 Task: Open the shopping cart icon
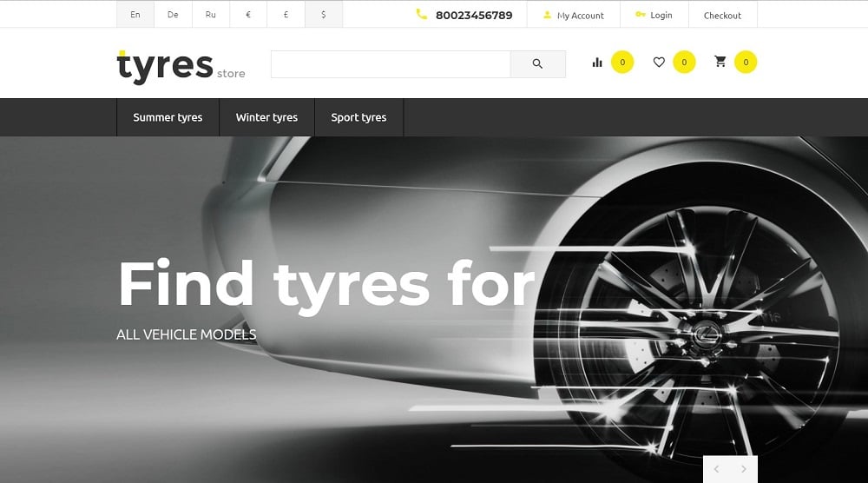[720, 62]
